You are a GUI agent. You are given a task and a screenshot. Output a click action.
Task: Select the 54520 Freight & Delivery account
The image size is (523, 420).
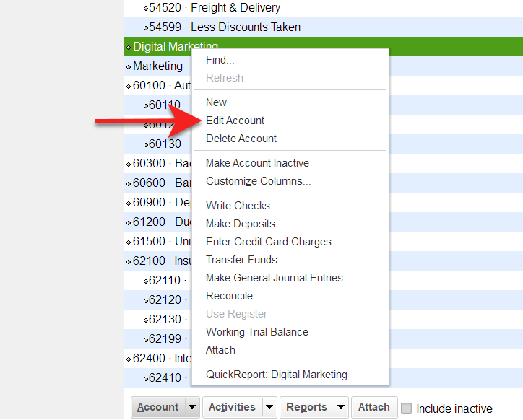coord(323,8)
